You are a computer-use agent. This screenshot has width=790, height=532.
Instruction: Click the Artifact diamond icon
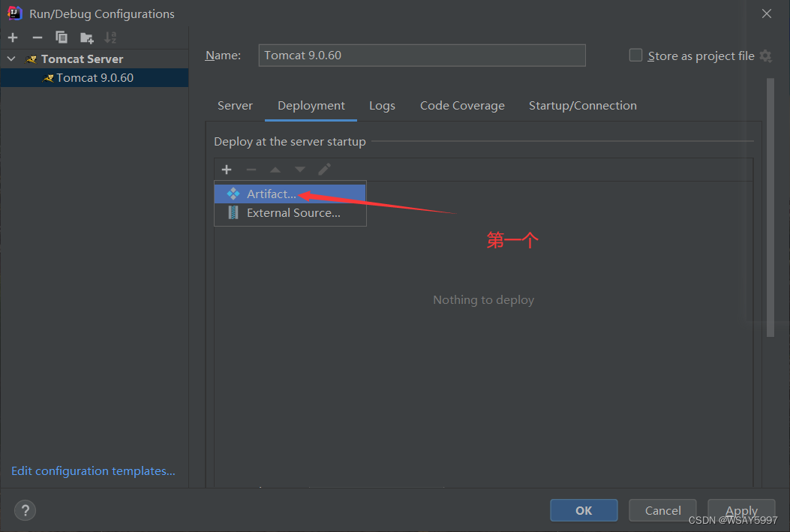(233, 194)
